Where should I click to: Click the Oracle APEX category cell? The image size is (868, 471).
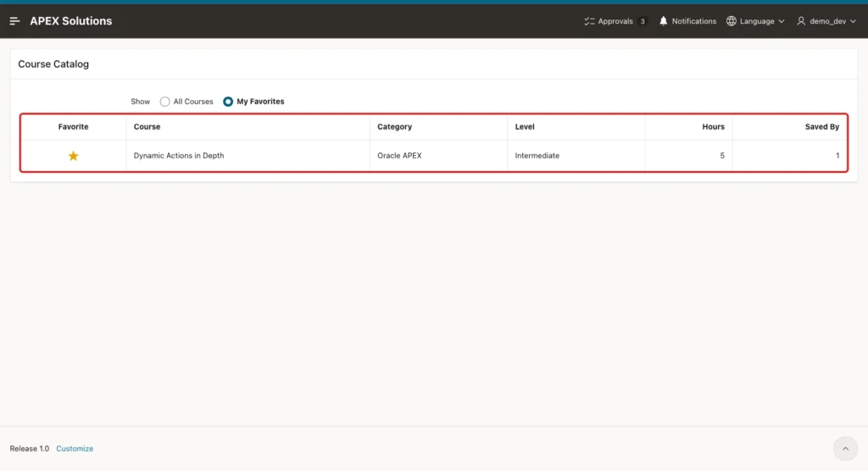click(x=438, y=156)
